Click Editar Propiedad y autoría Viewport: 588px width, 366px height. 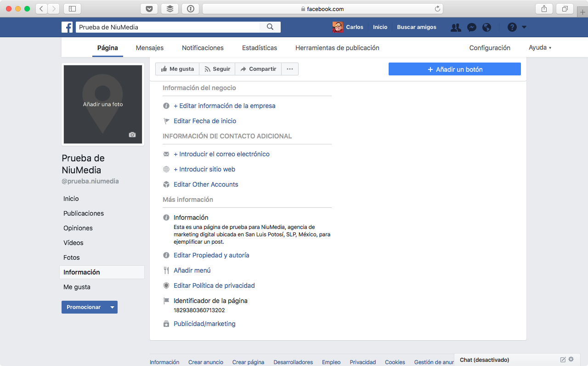point(211,255)
